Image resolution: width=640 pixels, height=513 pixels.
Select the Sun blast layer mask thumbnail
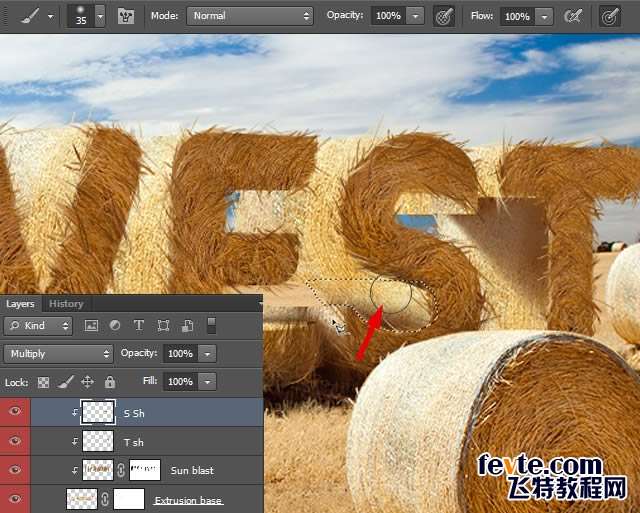coord(145,470)
